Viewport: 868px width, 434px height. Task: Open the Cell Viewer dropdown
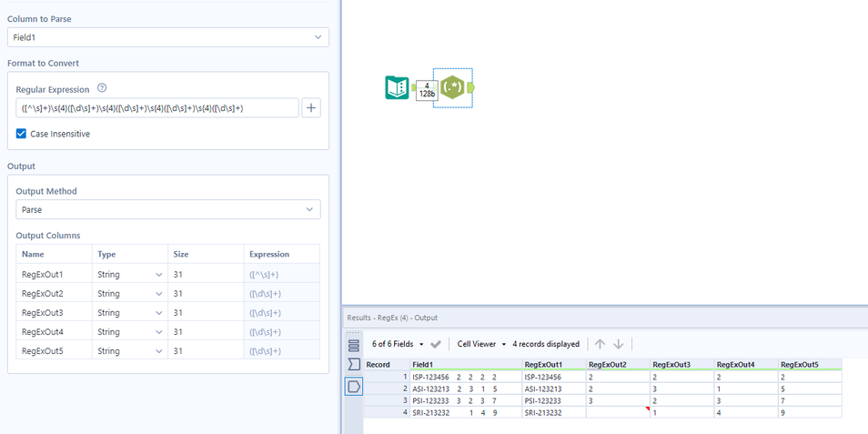(x=481, y=344)
